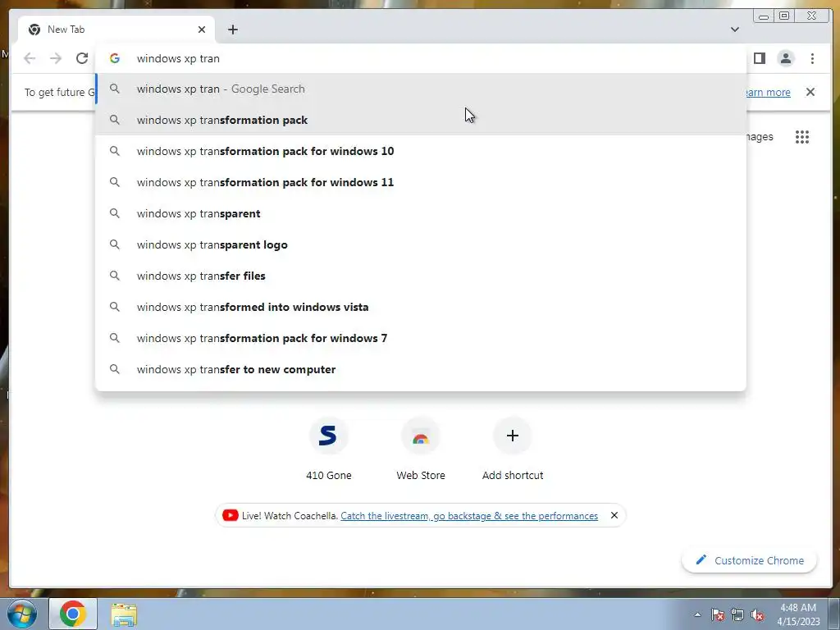Click the Add shortcut button
This screenshot has width=840, height=630.
(x=513, y=449)
